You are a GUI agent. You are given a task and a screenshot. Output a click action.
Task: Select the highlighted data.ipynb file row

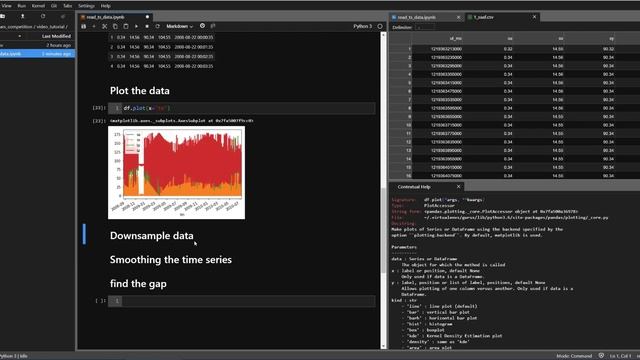click(x=37, y=53)
